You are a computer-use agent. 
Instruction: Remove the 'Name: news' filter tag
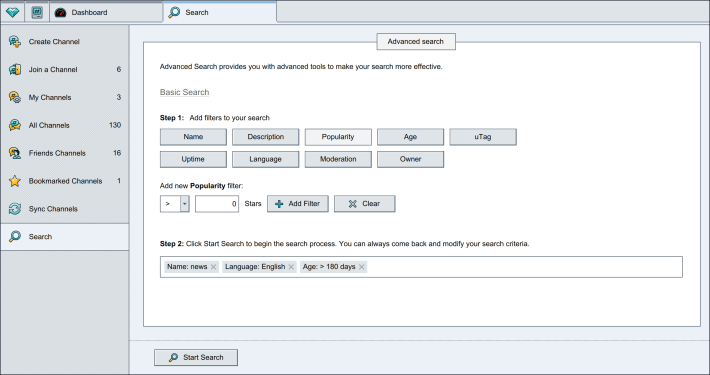[x=213, y=267]
